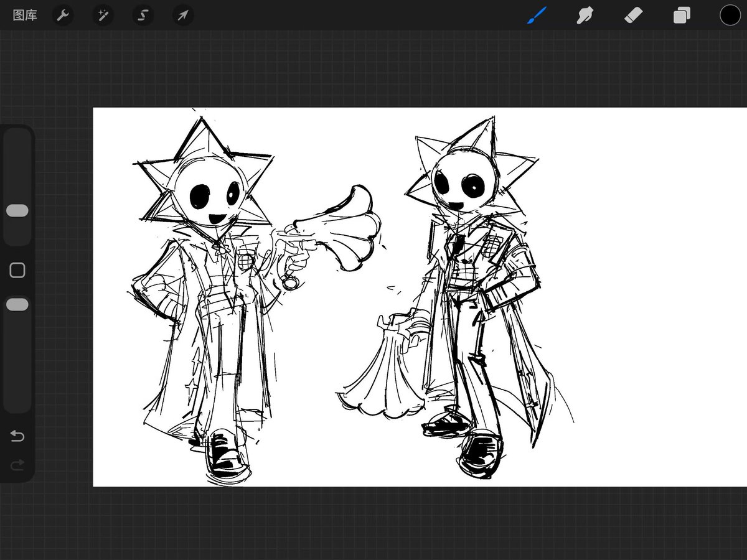Screen dimensions: 747x560
Task: Open the Actions wrench menu
Action: click(63, 15)
